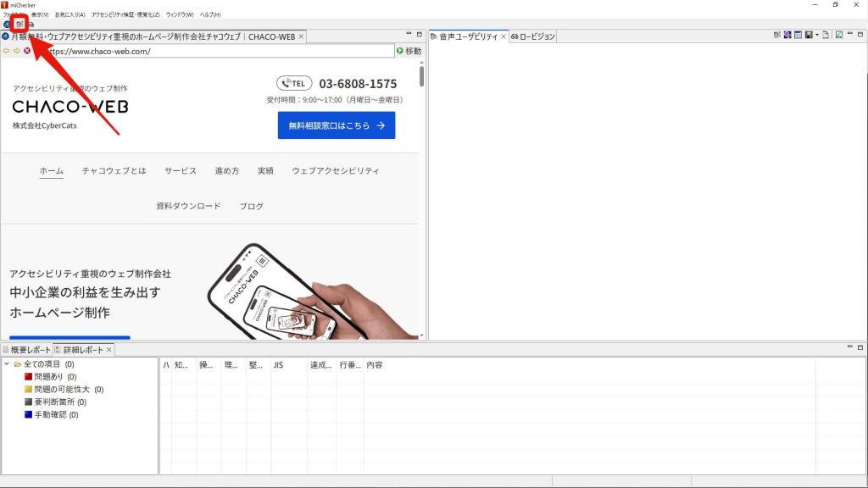Open the アクセシビリティ検証・視覚化 menu

tap(125, 14)
